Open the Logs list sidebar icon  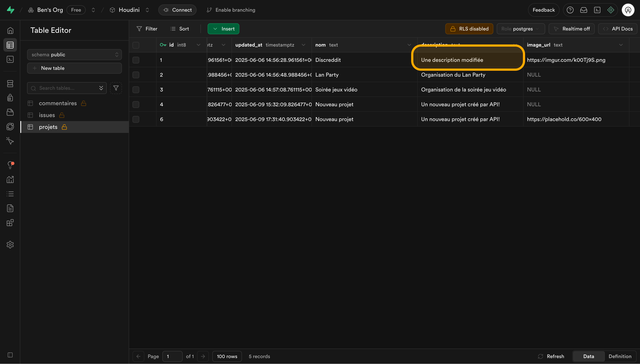(10, 194)
